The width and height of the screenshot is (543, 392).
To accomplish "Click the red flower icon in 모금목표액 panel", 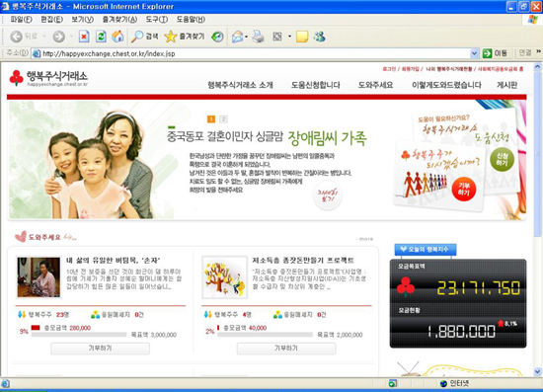I will [405, 286].
